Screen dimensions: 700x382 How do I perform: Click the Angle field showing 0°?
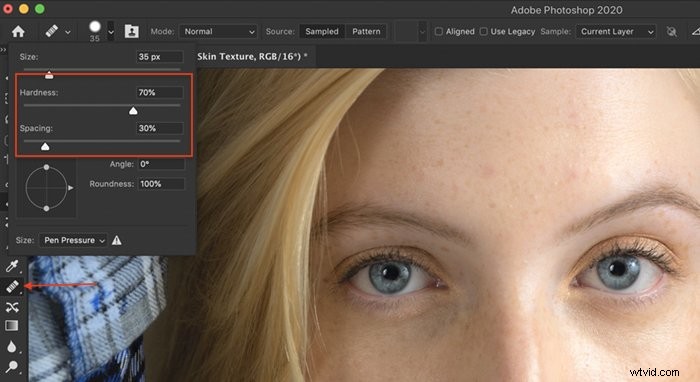pyautogui.click(x=161, y=164)
